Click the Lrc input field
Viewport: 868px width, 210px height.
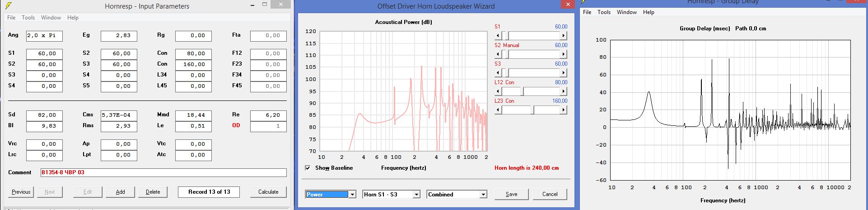coord(44,155)
